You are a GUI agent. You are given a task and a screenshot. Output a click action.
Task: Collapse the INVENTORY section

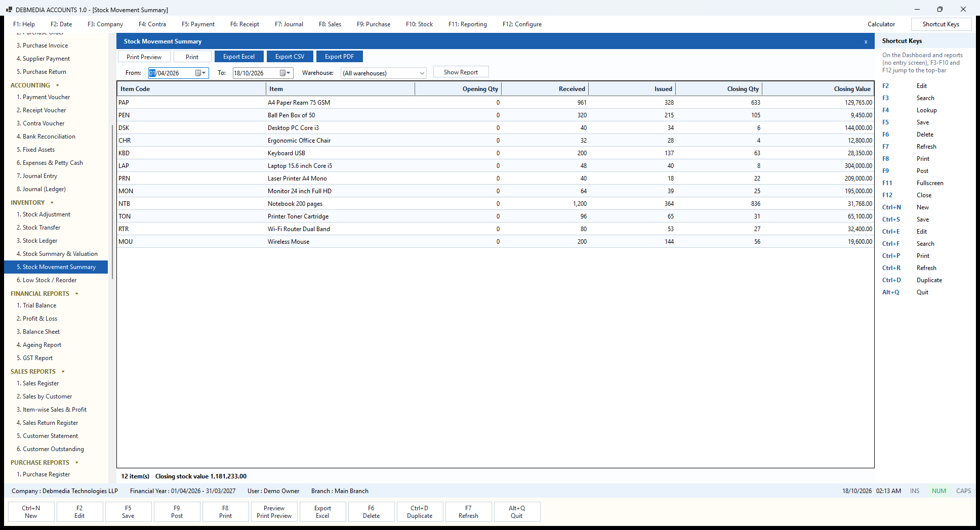[x=52, y=203]
